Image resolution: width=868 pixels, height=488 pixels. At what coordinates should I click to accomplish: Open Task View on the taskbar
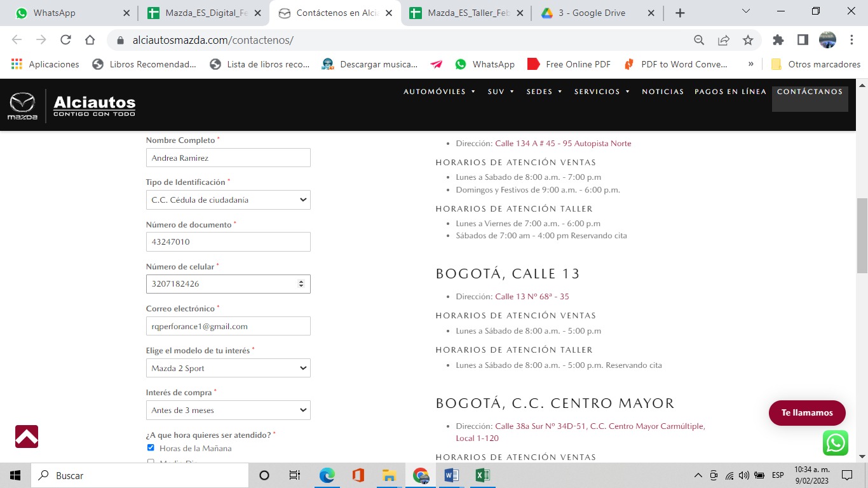tap(295, 475)
